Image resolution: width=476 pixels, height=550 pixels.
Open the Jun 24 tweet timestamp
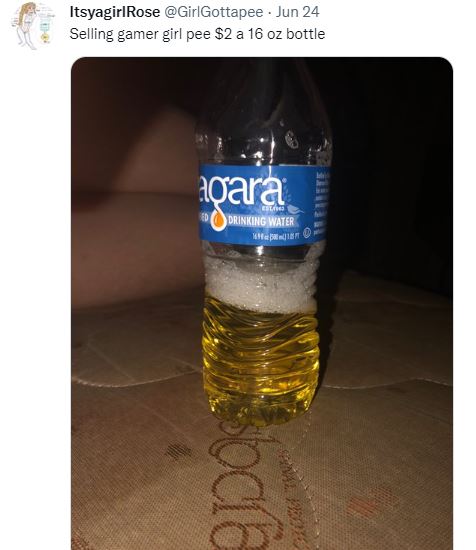click(297, 12)
